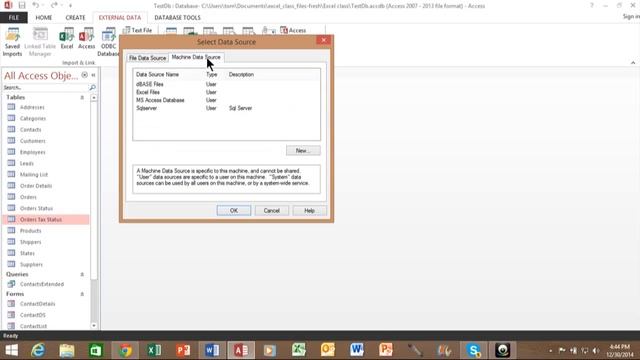Viewport: 640px width, 360px height.
Task: Click navigation pane scroll up arrow
Action: pos(94,98)
